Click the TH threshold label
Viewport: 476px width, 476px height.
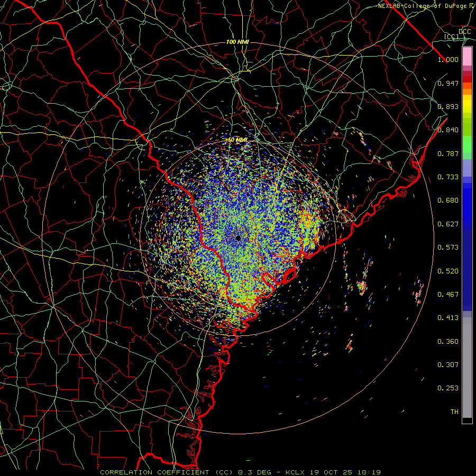click(x=454, y=412)
